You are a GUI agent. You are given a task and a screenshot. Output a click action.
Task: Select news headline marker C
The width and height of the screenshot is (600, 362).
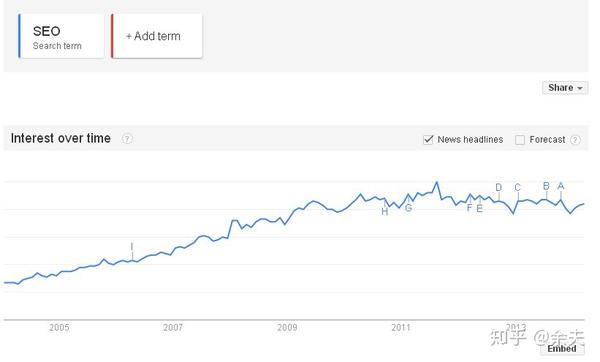tap(518, 188)
